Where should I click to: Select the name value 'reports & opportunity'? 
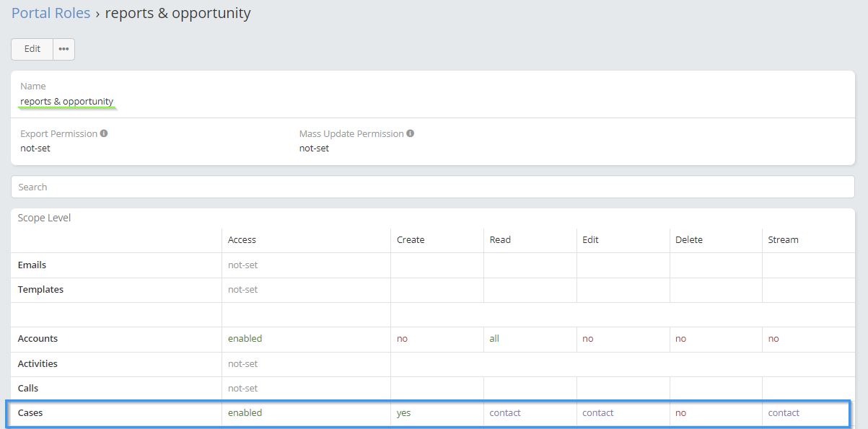pos(67,102)
